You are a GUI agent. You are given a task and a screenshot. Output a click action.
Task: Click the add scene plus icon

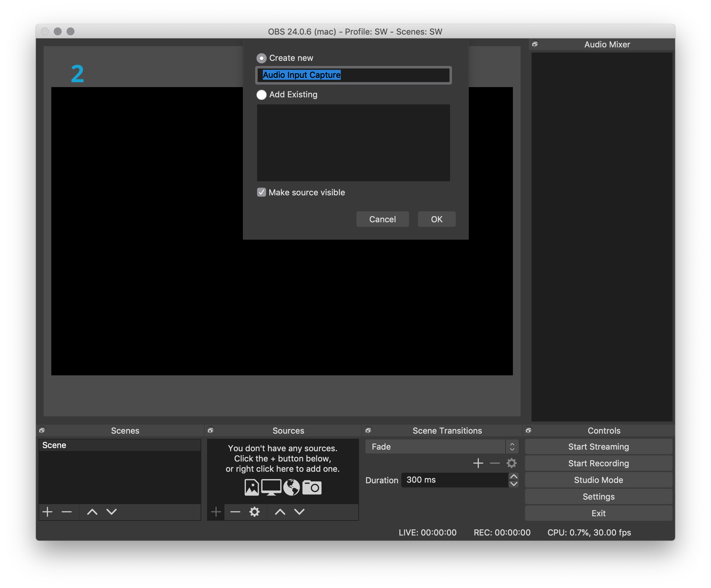(x=47, y=511)
